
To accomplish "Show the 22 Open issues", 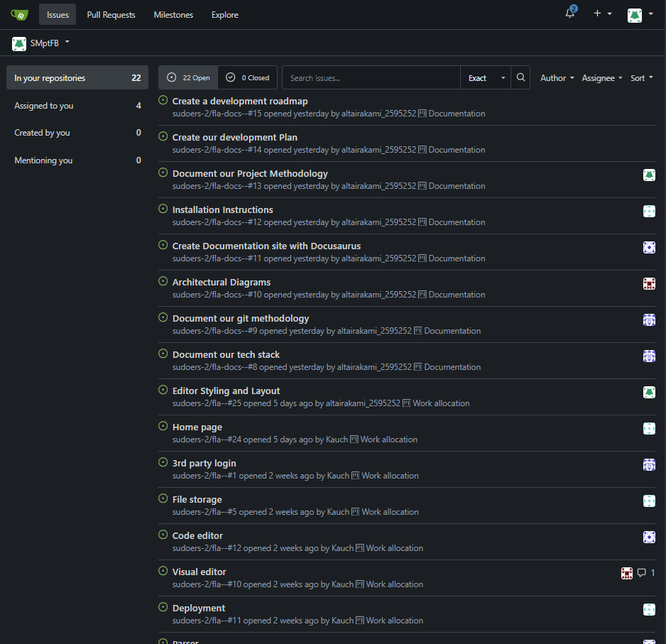I will tap(188, 77).
